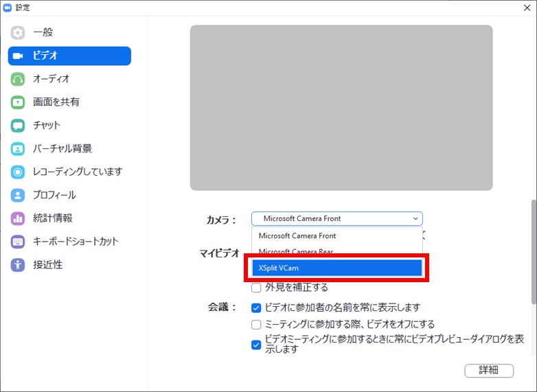Click the 一般 gear icon
537x392 pixels.
pos(17,33)
